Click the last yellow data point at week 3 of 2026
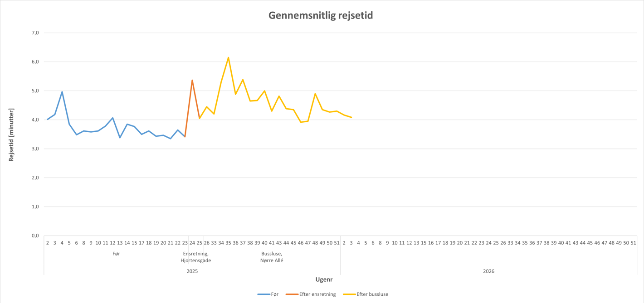This screenshot has width=644, height=303. click(x=351, y=117)
